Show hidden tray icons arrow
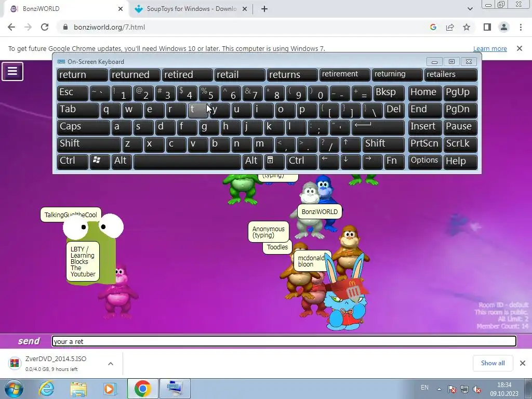532x399 pixels. (439, 389)
